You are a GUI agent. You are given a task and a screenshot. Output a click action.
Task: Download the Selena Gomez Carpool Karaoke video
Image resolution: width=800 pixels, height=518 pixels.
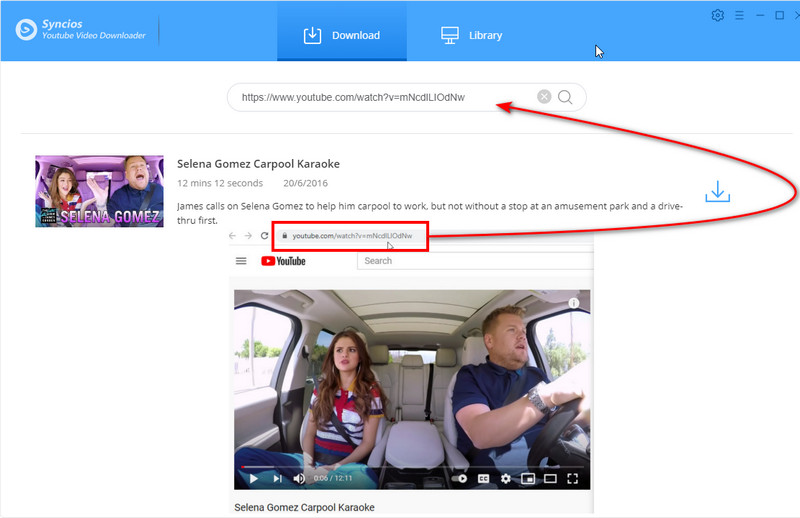point(717,191)
